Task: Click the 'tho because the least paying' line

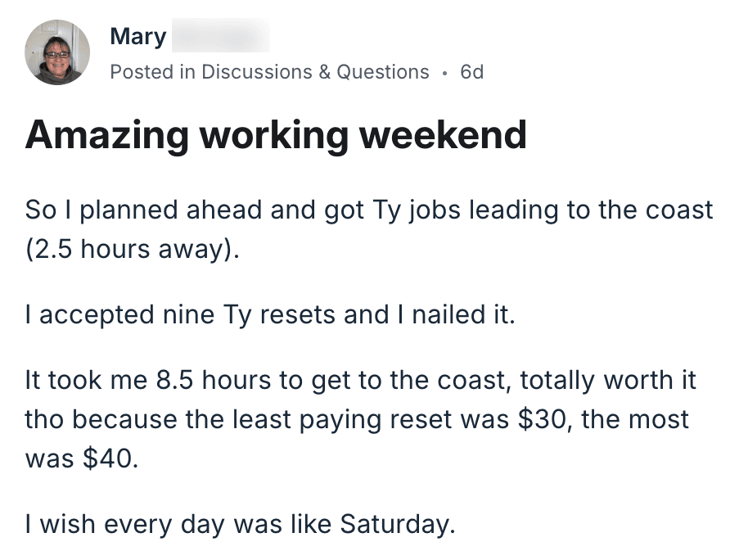Action: pos(357,419)
